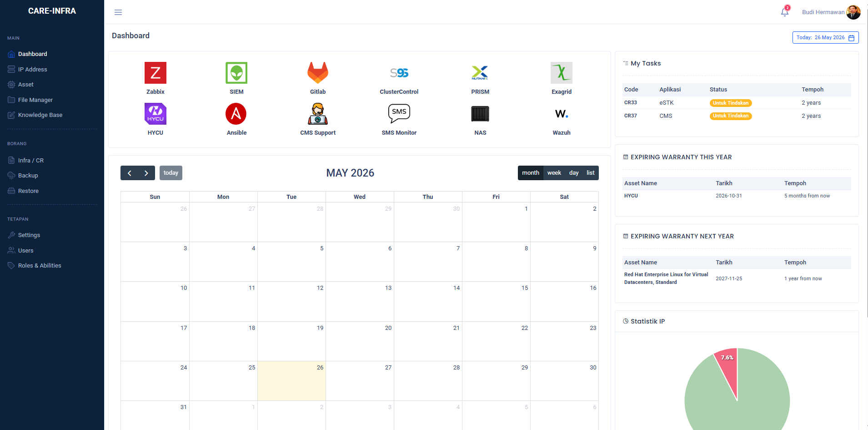Click the Mon column header in calendar
This screenshot has height=430, width=868.
pyautogui.click(x=223, y=197)
